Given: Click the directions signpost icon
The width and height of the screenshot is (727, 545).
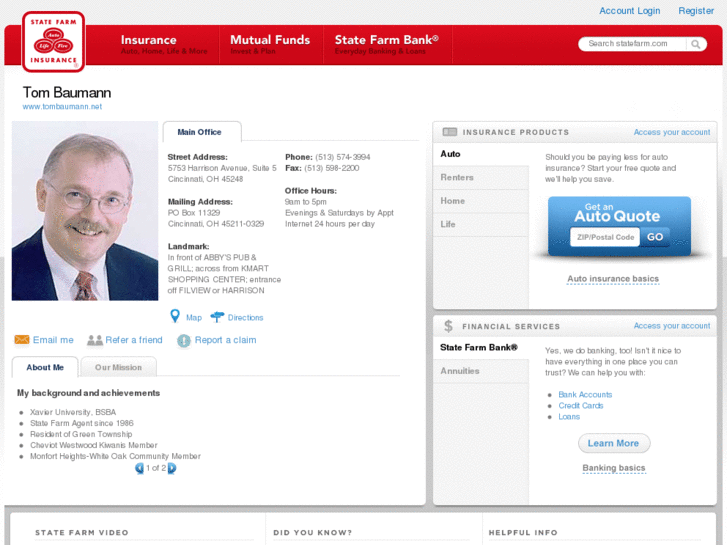Looking at the screenshot, I should point(217,317).
